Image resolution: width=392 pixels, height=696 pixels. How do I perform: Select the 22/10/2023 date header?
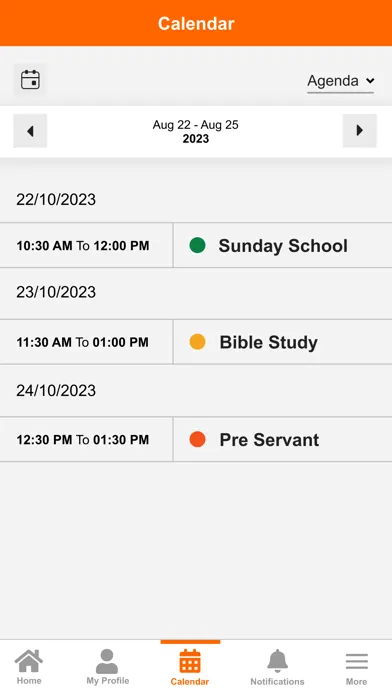point(56,199)
